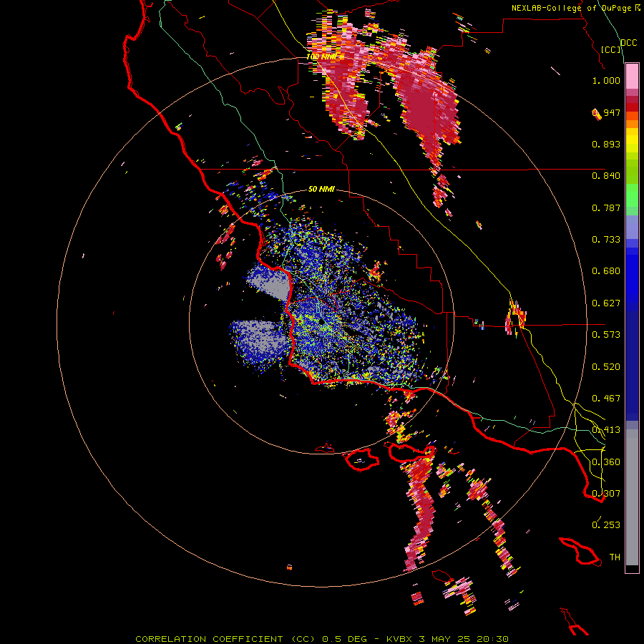This screenshot has width=644, height=644.
Task: Click the 0.520 value on the color scale
Action: (606, 367)
